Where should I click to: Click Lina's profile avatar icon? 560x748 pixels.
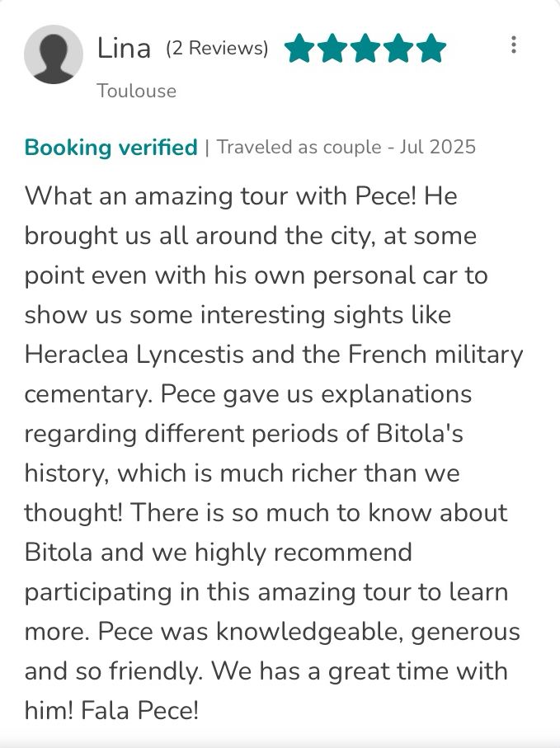click(54, 54)
